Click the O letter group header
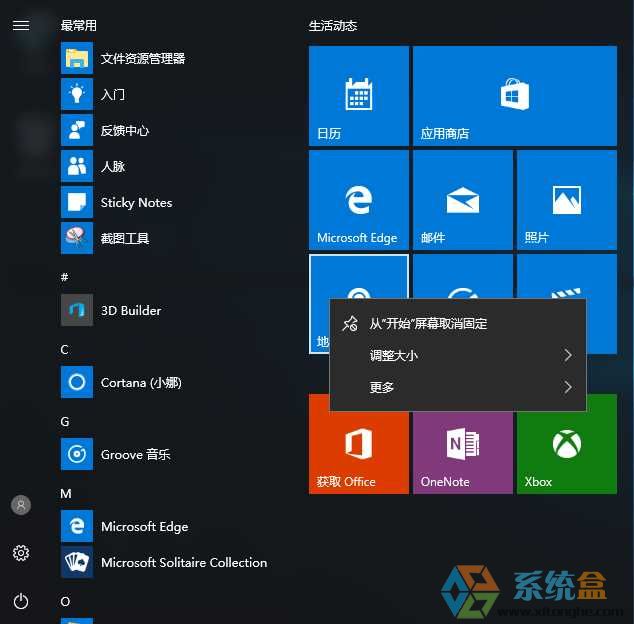Image resolution: width=634 pixels, height=624 pixels. pos(65,601)
